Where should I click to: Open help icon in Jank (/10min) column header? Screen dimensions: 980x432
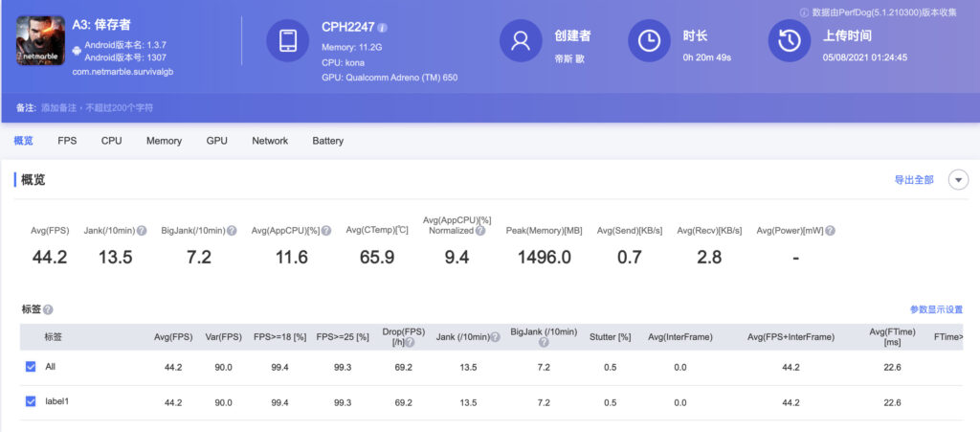tap(495, 337)
